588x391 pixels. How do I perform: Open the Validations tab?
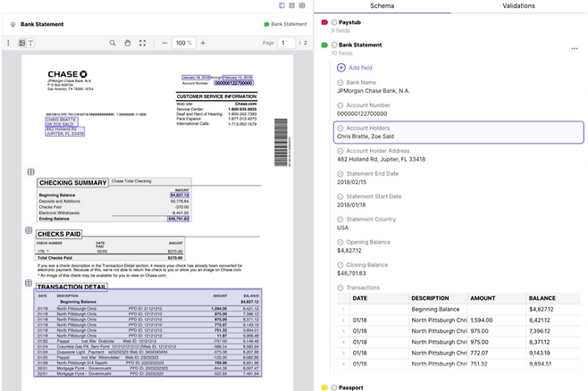point(518,6)
